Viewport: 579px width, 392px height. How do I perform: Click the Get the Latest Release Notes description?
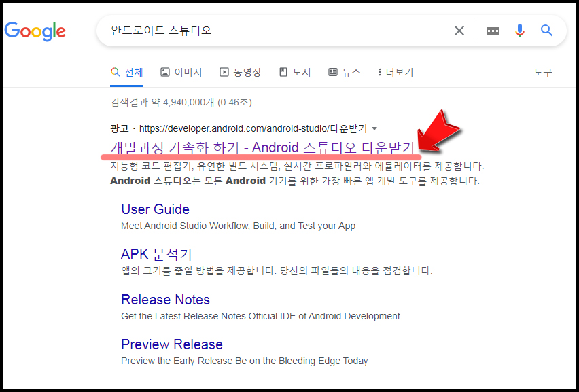[x=260, y=316]
